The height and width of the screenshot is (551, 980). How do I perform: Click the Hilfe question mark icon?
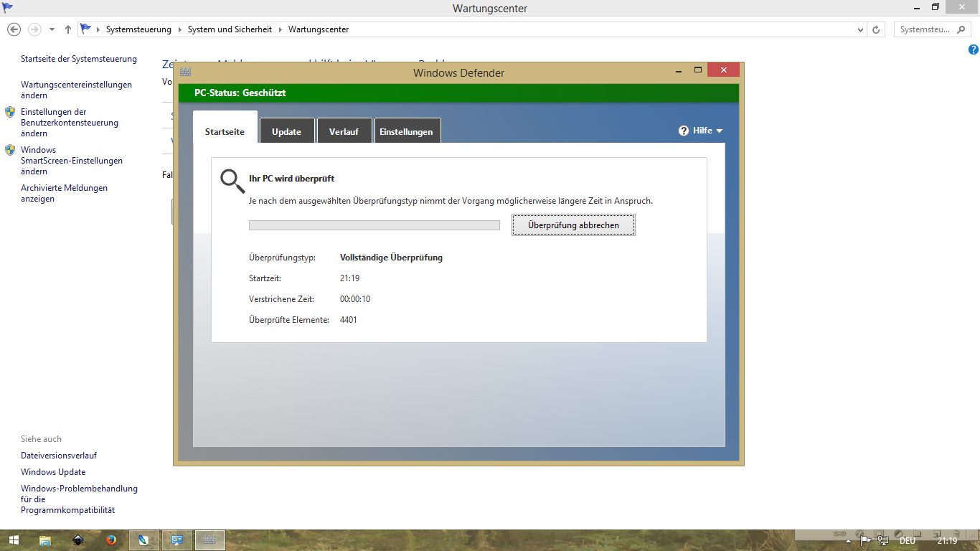pyautogui.click(x=684, y=131)
